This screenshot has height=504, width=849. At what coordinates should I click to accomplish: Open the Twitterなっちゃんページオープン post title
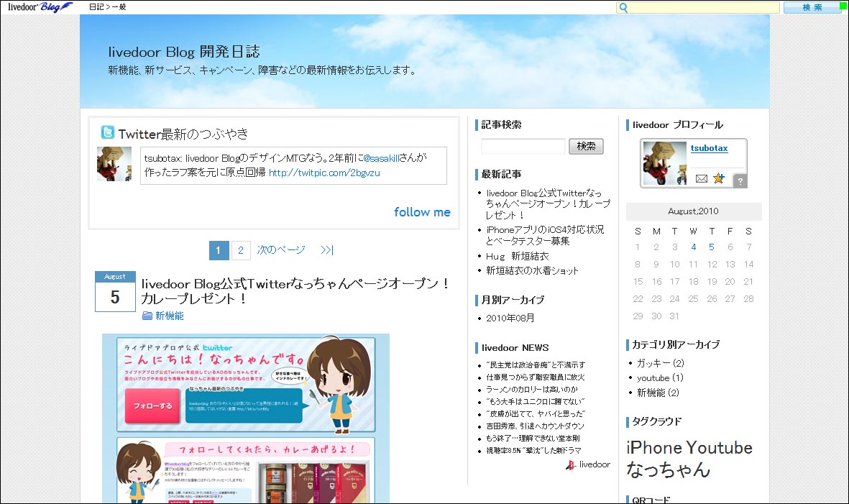(x=295, y=291)
